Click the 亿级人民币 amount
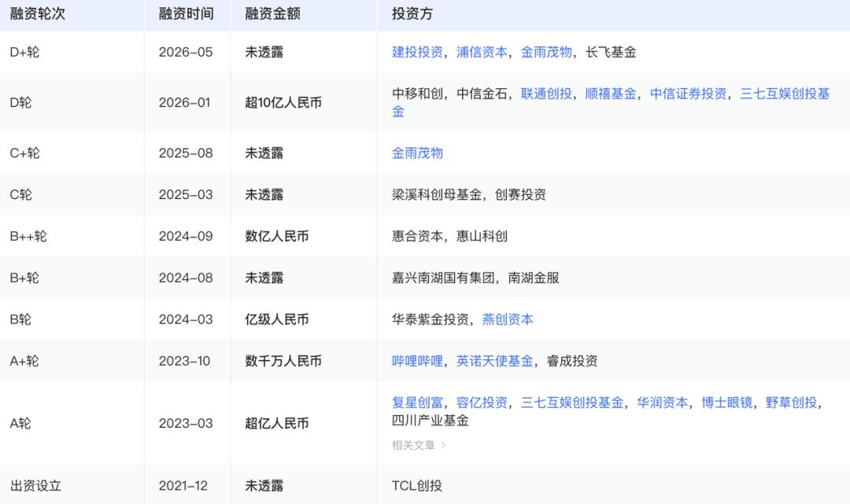 (277, 319)
